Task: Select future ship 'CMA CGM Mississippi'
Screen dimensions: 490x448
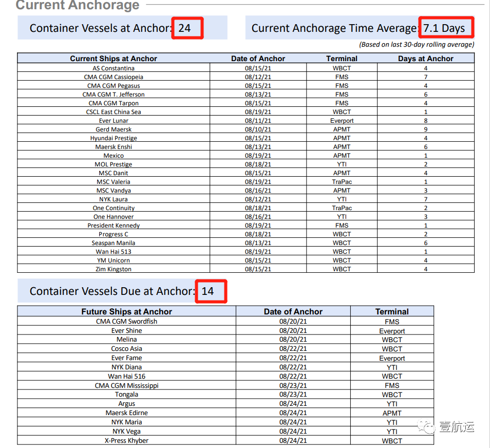Action: (x=126, y=385)
